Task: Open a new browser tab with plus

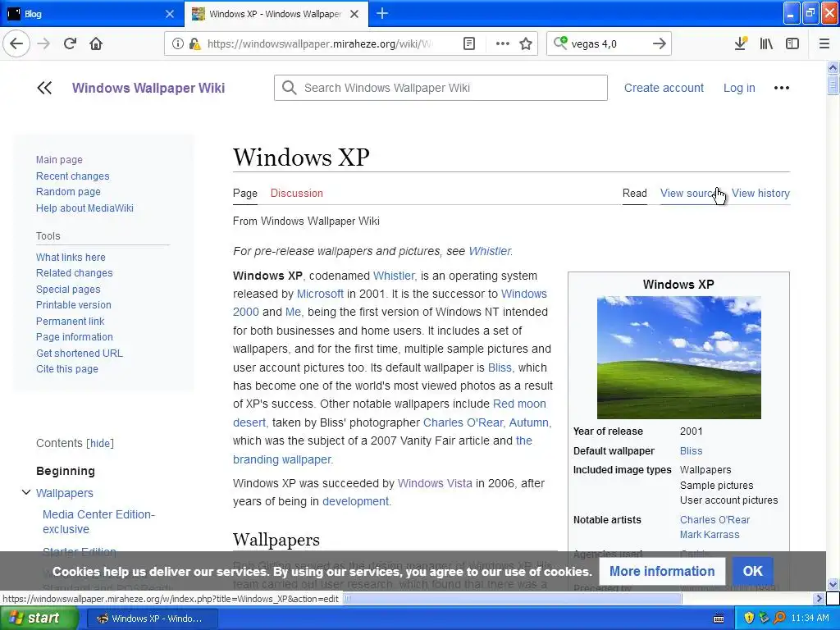Action: [382, 13]
